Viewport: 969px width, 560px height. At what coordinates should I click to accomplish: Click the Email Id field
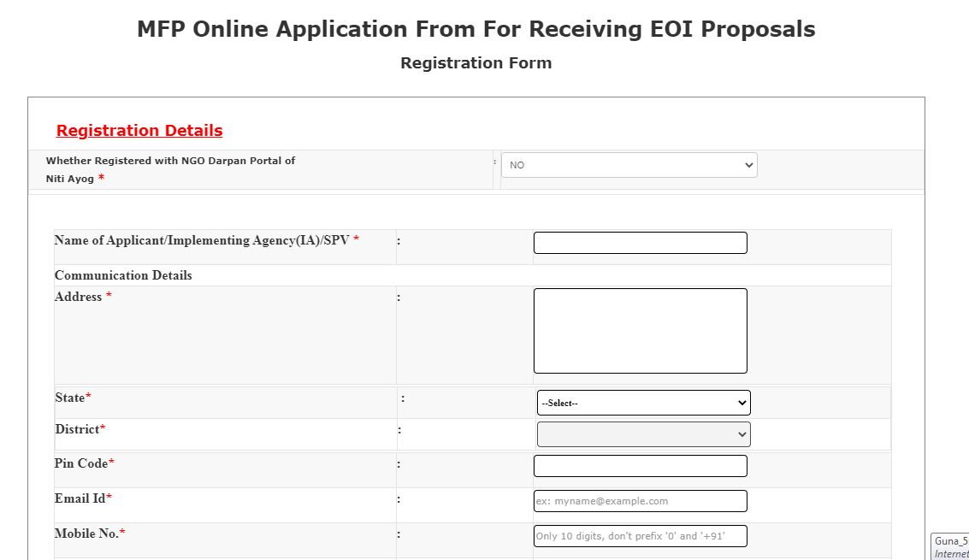pyautogui.click(x=640, y=501)
